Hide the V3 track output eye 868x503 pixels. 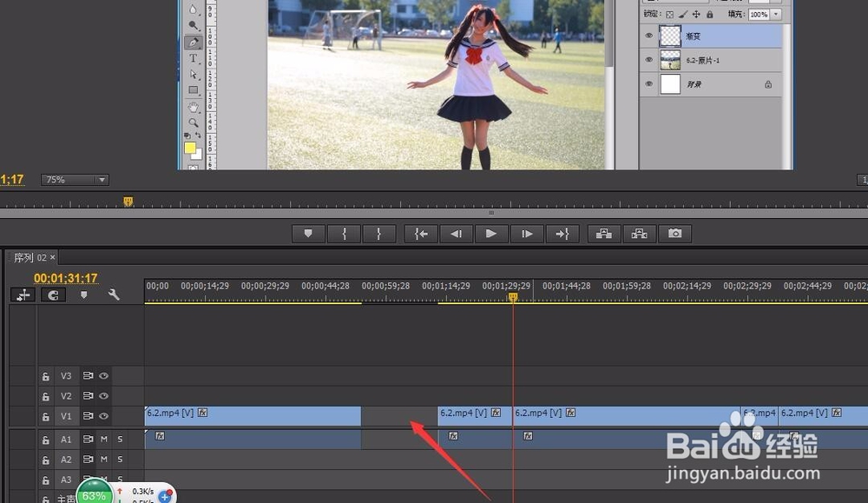click(103, 375)
